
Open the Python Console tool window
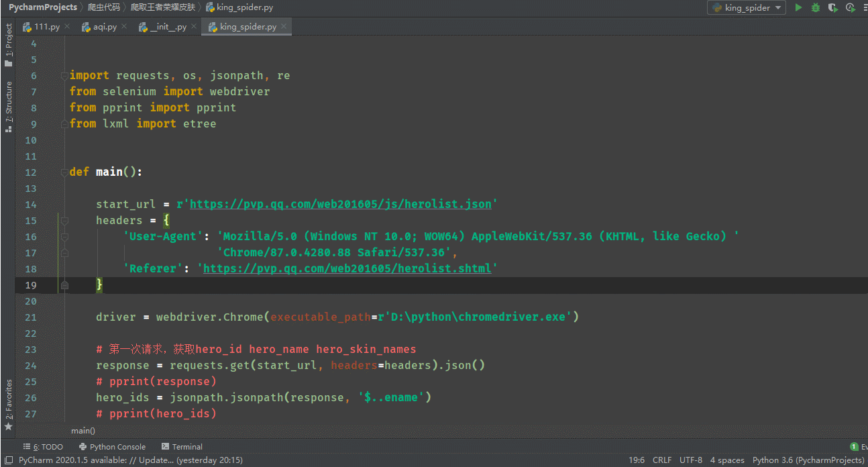pos(112,446)
